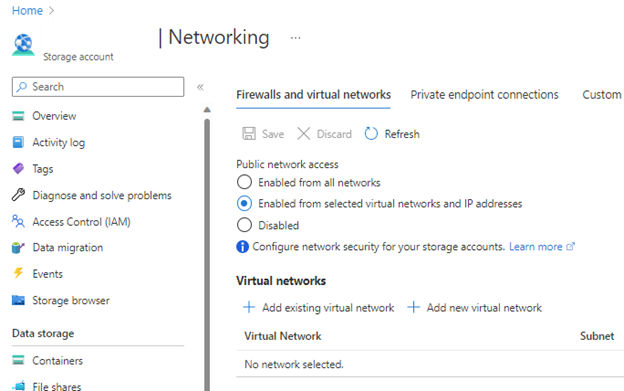Click the Events lightning bolt icon
This screenshot has height=391, width=624.
[x=18, y=273]
